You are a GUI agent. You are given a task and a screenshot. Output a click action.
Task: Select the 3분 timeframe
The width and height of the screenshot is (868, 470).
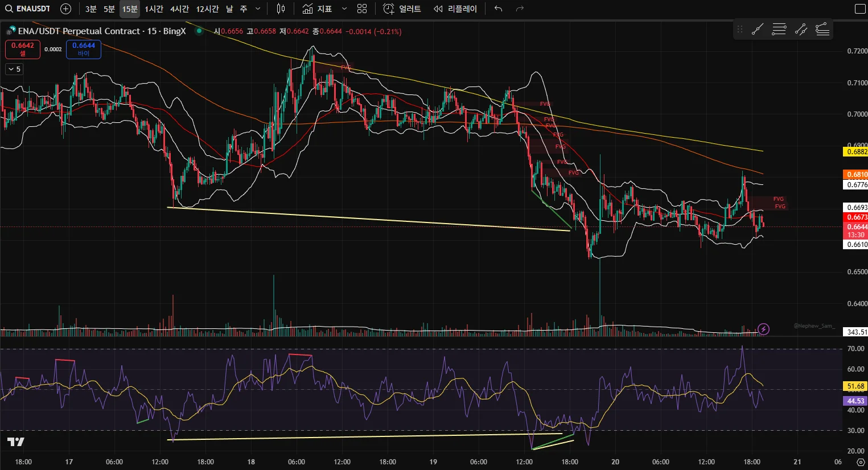coord(91,9)
